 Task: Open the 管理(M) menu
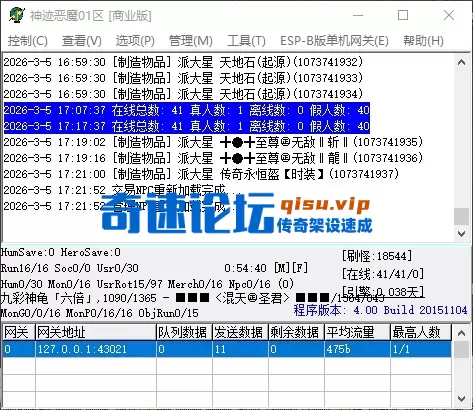[x=191, y=41]
